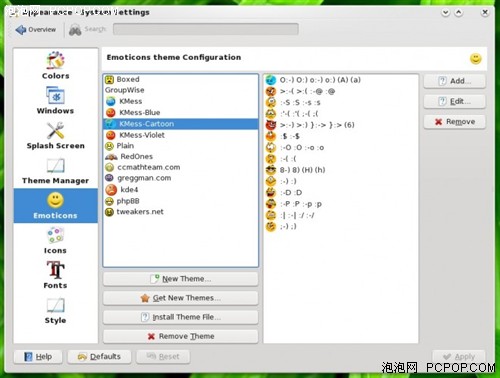This screenshot has width=500, height=378.
Task: Select the crying emoticon :'-( row
Action: (x=341, y=114)
